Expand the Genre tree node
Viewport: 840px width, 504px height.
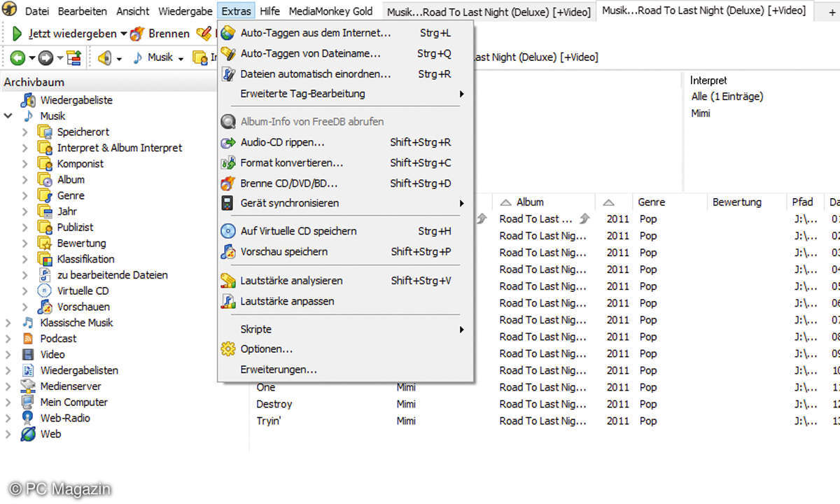[x=25, y=195]
